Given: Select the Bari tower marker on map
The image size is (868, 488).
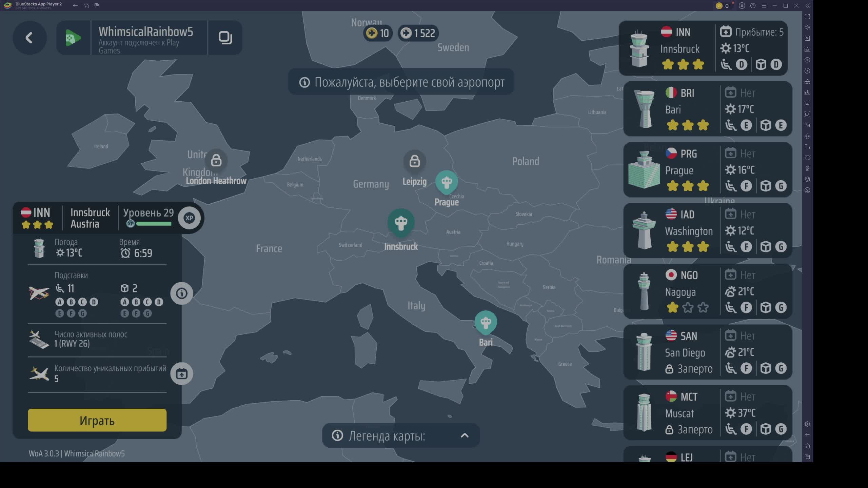Looking at the screenshot, I should (x=486, y=322).
